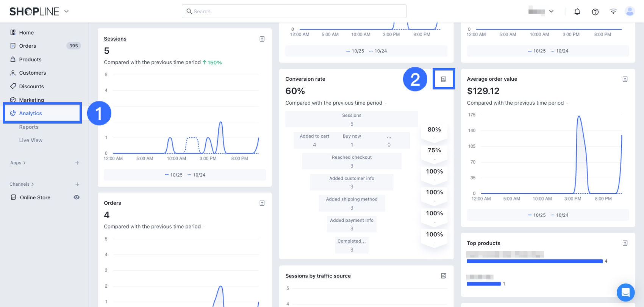Open Live View submenu item
This screenshot has width=644, height=307.
pyautogui.click(x=31, y=140)
